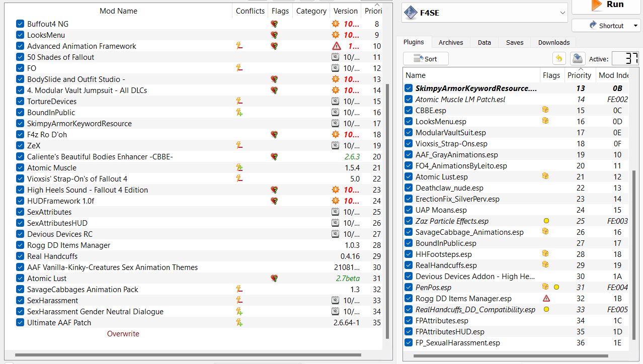Viewport: 643px width, 364px height.
Task: Toggle the Real Handcuffs mod checkbox
Action: coord(20,256)
